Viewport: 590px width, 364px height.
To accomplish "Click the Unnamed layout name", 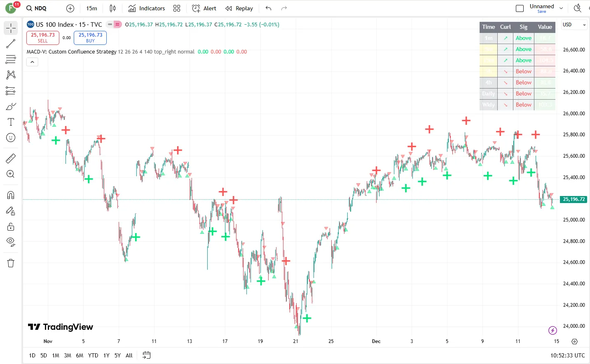I will [542, 6].
